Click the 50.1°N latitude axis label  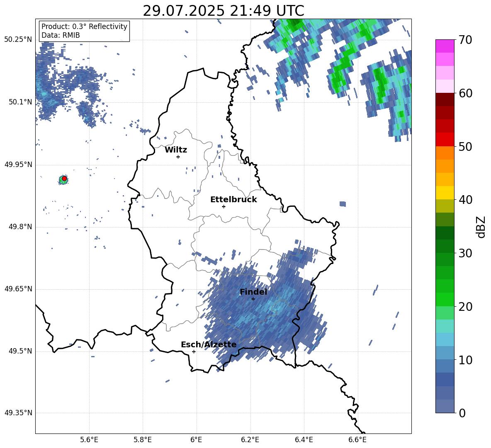point(20,102)
